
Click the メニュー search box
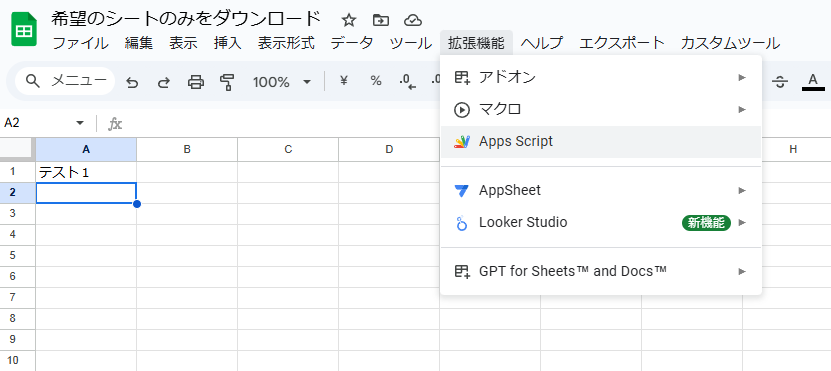[x=65, y=81]
